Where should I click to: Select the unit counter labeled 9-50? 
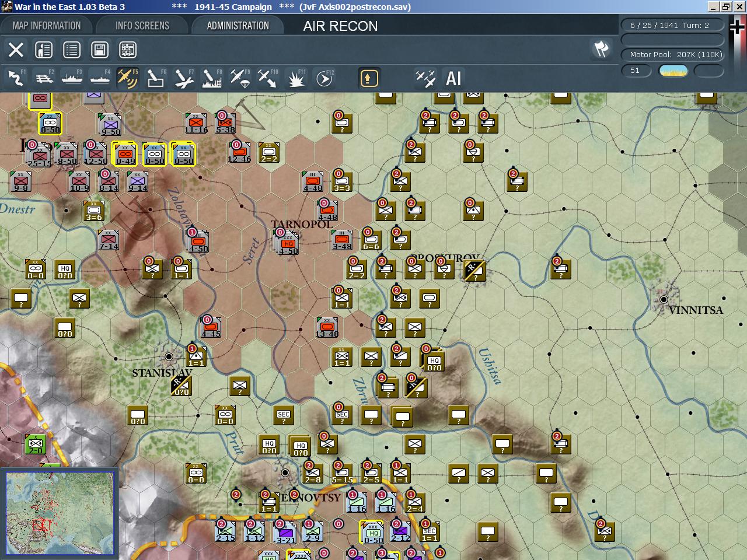(x=110, y=125)
